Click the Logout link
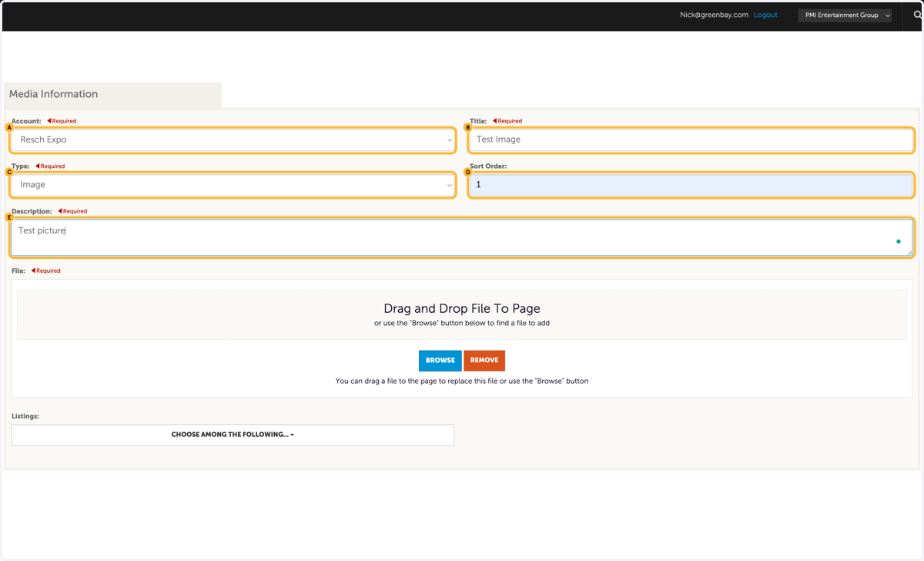The width and height of the screenshot is (924, 561). (765, 15)
